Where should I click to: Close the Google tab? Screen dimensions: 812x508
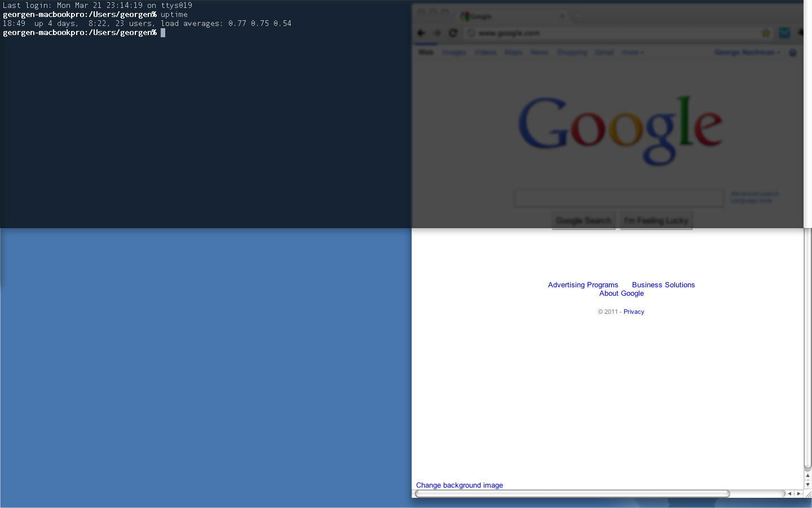[x=562, y=16]
